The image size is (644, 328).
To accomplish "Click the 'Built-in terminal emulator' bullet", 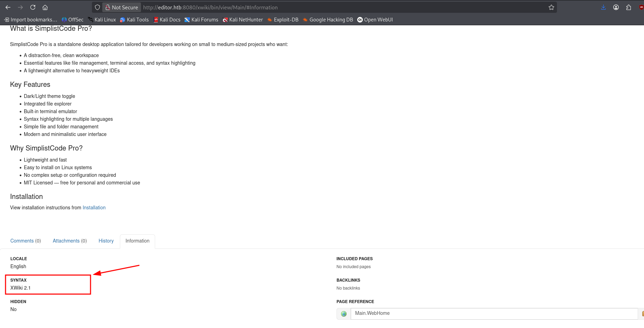I will coord(50,111).
